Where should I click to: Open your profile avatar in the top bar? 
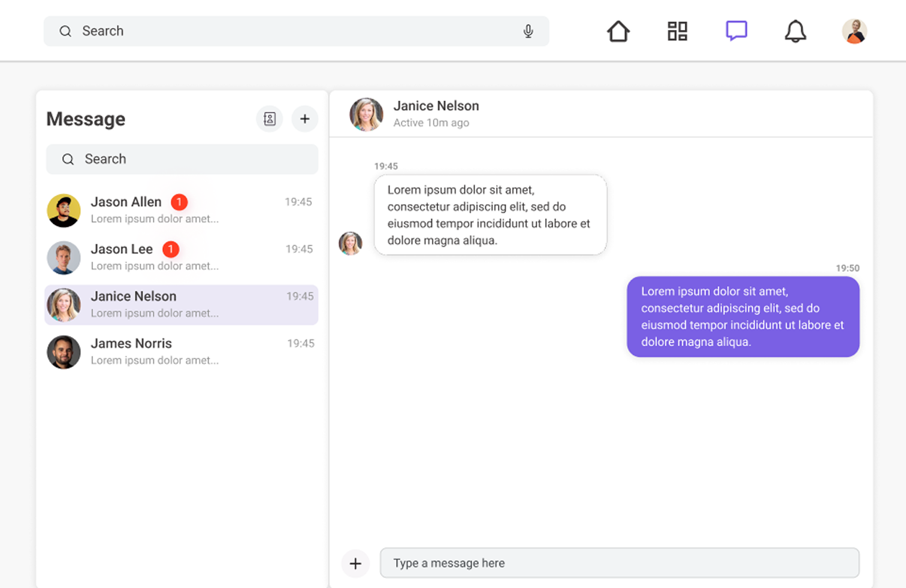pyautogui.click(x=854, y=31)
